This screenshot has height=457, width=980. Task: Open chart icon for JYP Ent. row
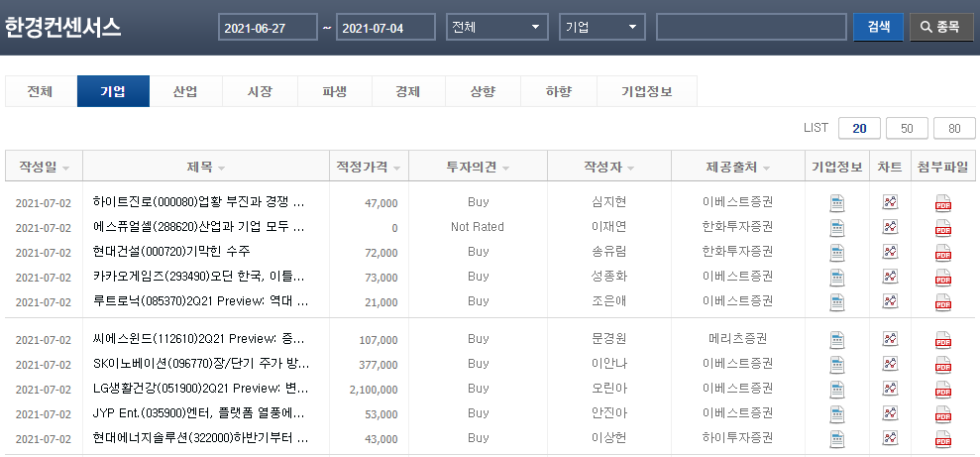[x=890, y=412]
